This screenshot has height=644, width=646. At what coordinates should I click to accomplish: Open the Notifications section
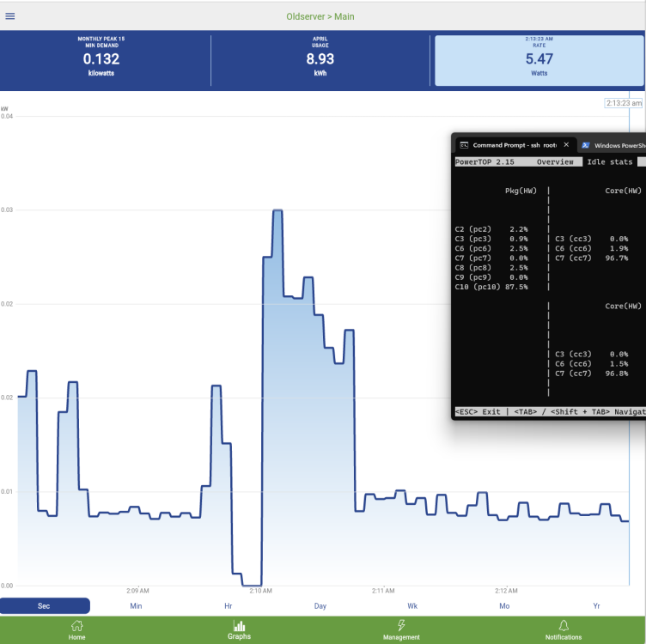click(x=564, y=630)
